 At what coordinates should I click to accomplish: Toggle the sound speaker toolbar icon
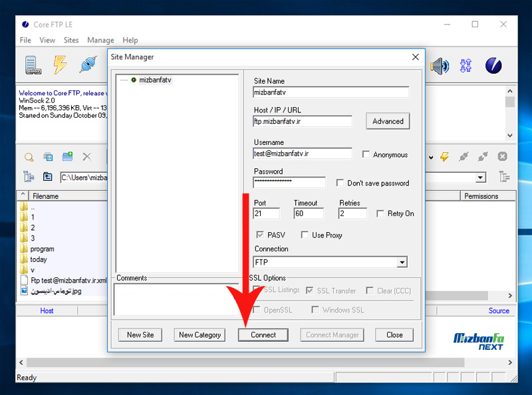tap(440, 66)
